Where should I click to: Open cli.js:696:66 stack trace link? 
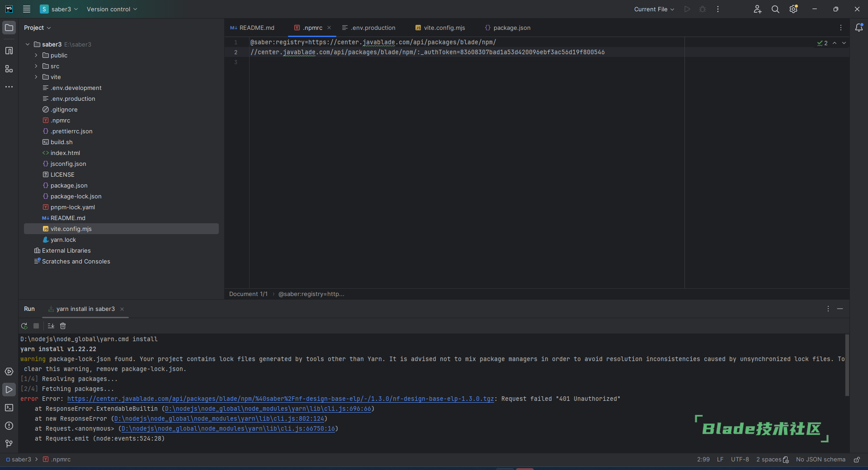[x=268, y=409]
